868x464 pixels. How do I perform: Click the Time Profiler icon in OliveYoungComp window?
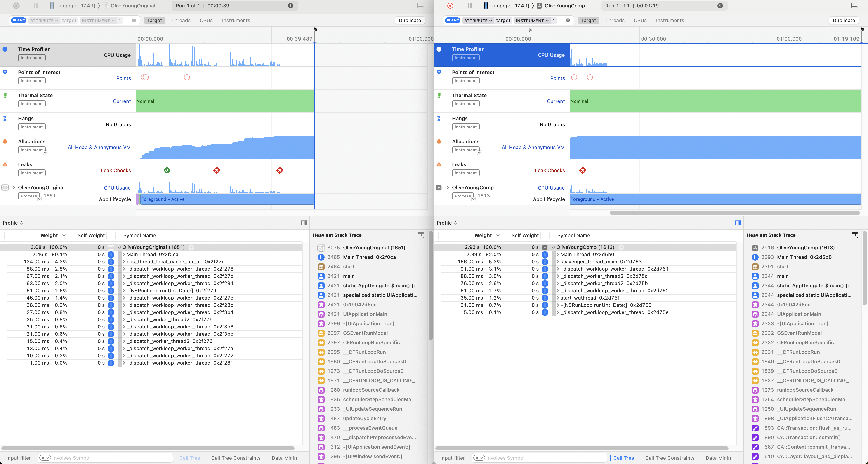(439, 49)
